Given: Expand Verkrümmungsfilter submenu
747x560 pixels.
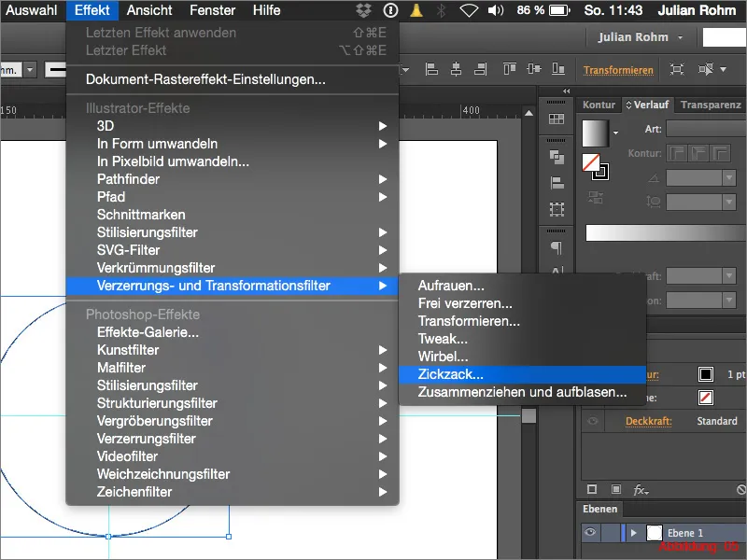Looking at the screenshot, I should click(x=232, y=268).
